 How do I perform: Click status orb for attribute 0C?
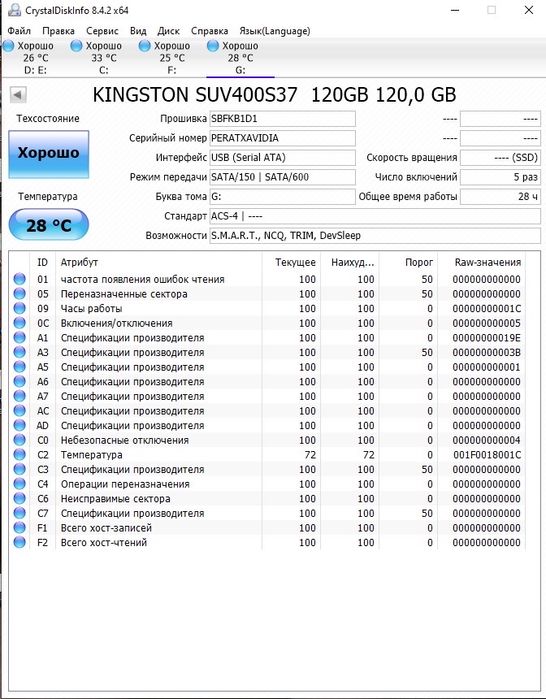coord(20,323)
